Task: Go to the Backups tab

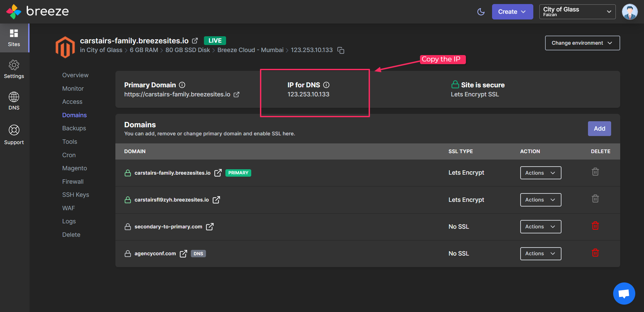Action: [74, 128]
